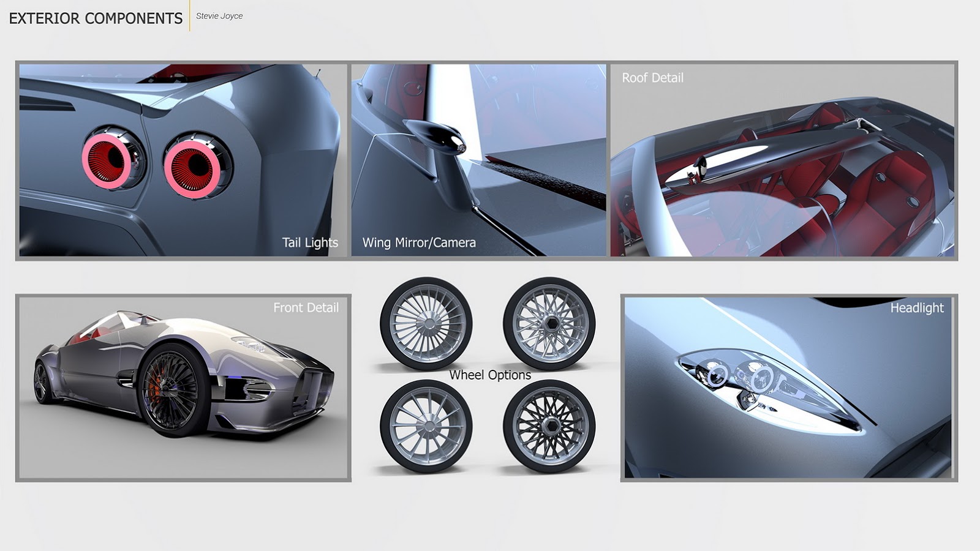Image resolution: width=980 pixels, height=551 pixels.
Task: Click the author name Stevie Joyce
Action: tap(219, 16)
